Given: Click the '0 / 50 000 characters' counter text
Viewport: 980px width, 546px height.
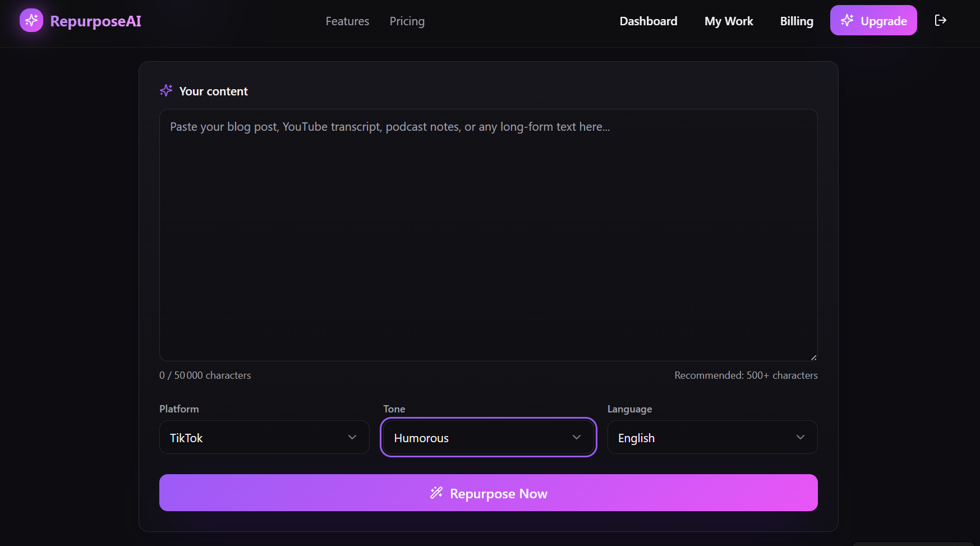Looking at the screenshot, I should 205,375.
